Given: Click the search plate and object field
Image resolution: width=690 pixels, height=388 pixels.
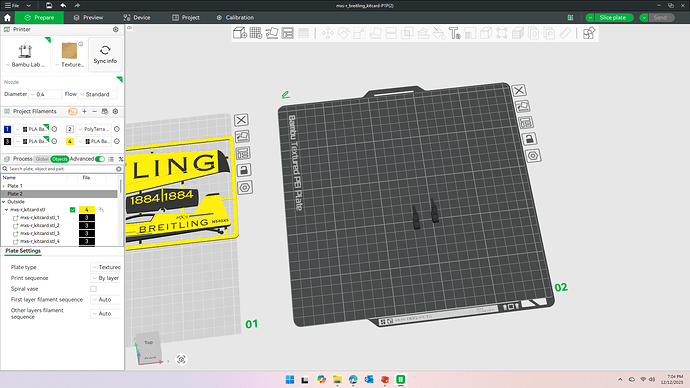Looking at the screenshot, I should pyautogui.click(x=62, y=169).
